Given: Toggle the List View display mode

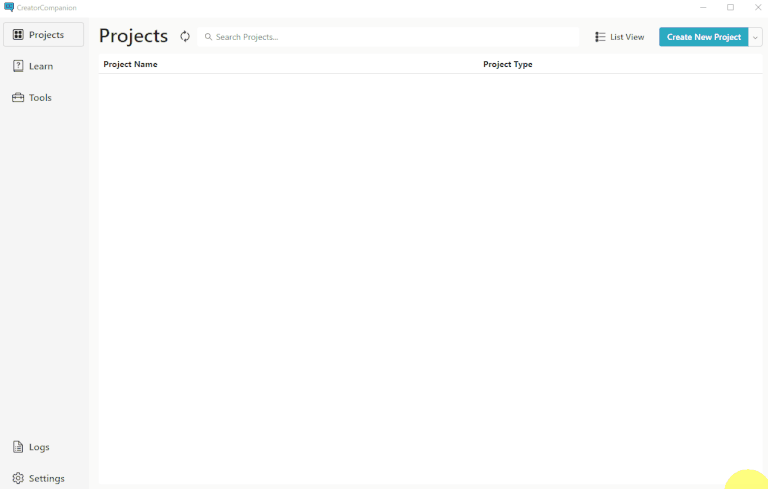Looking at the screenshot, I should 620,37.
